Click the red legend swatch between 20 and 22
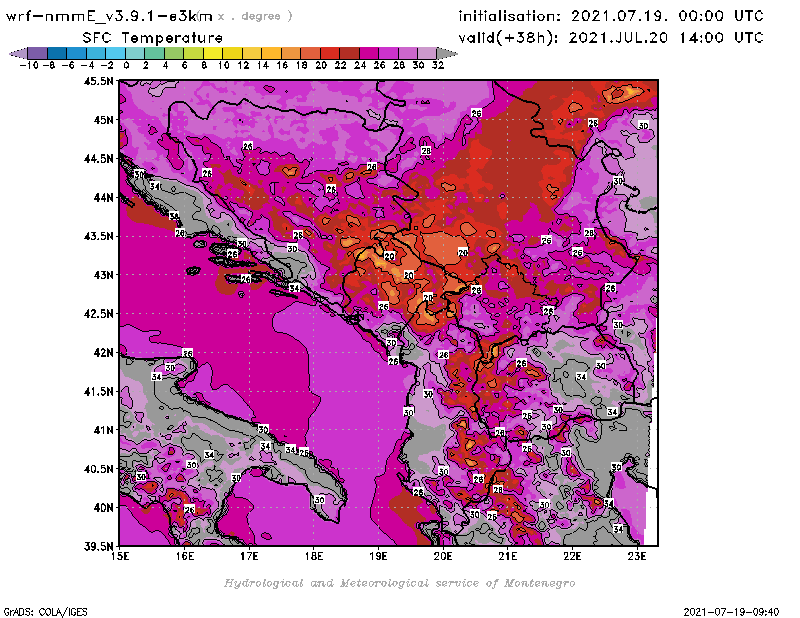Image resolution: width=800 pixels, height=618 pixels. tap(330, 53)
